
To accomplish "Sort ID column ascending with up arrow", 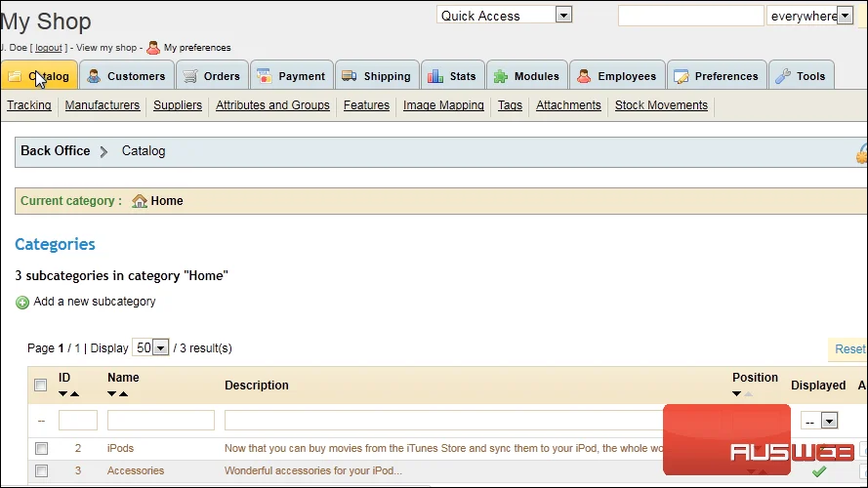I will coord(75,394).
